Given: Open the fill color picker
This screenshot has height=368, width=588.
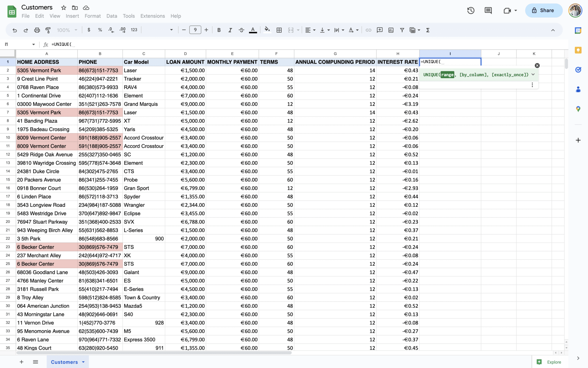Looking at the screenshot, I should [x=267, y=30].
